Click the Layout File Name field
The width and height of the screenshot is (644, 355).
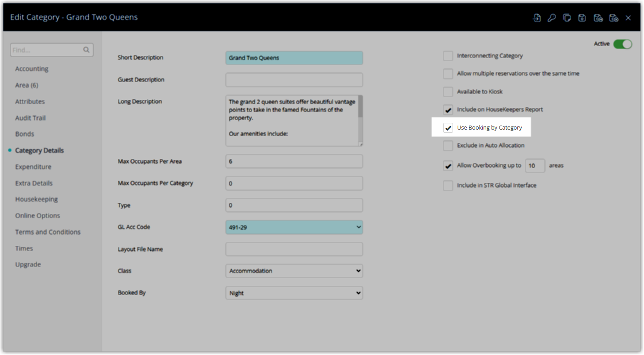pyautogui.click(x=294, y=249)
